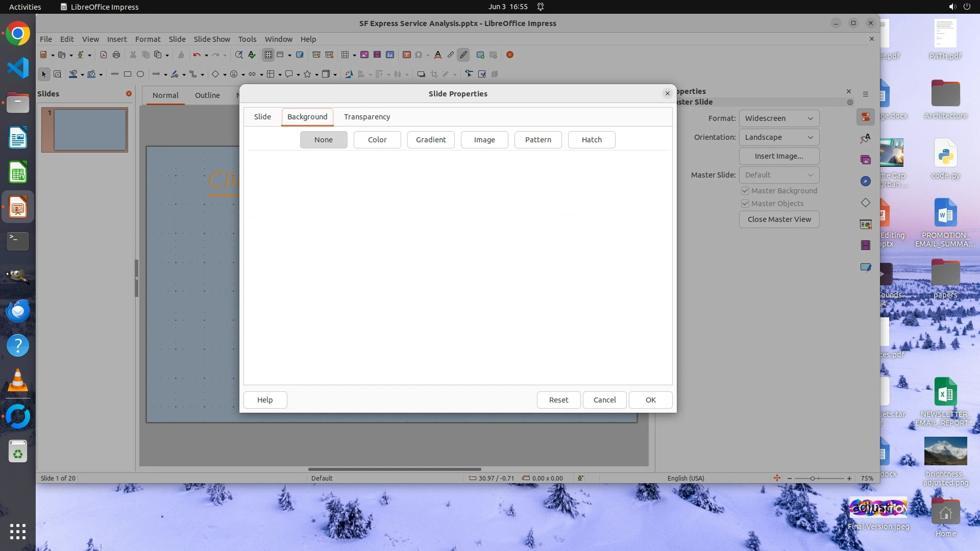Open the Master Slide Default dropdown
Image resolution: width=980 pixels, height=551 pixels.
pos(779,175)
